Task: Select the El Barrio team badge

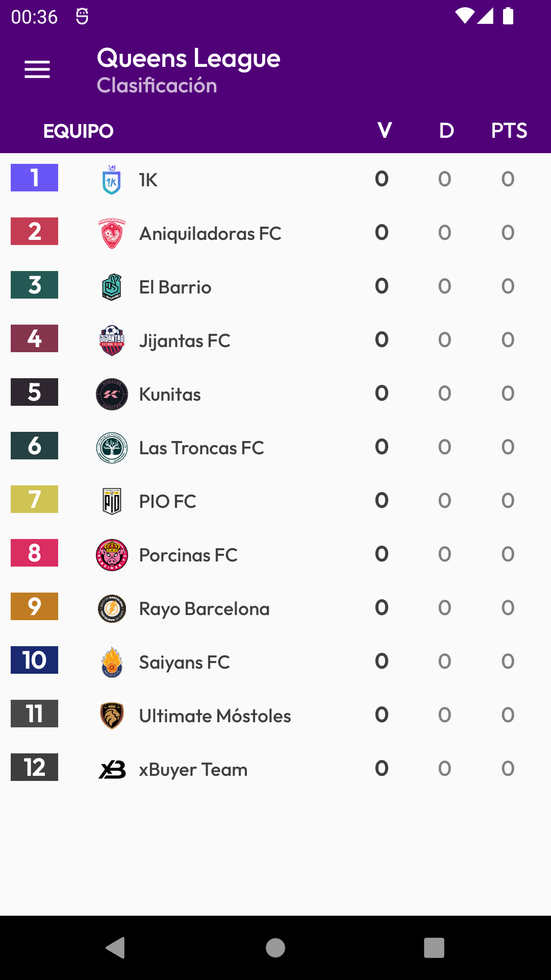Action: tap(112, 287)
